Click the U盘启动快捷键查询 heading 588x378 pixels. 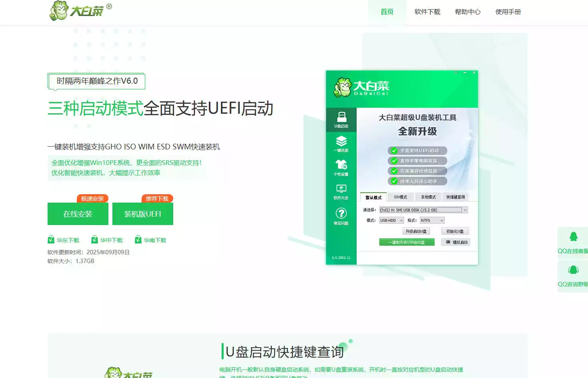click(x=285, y=352)
